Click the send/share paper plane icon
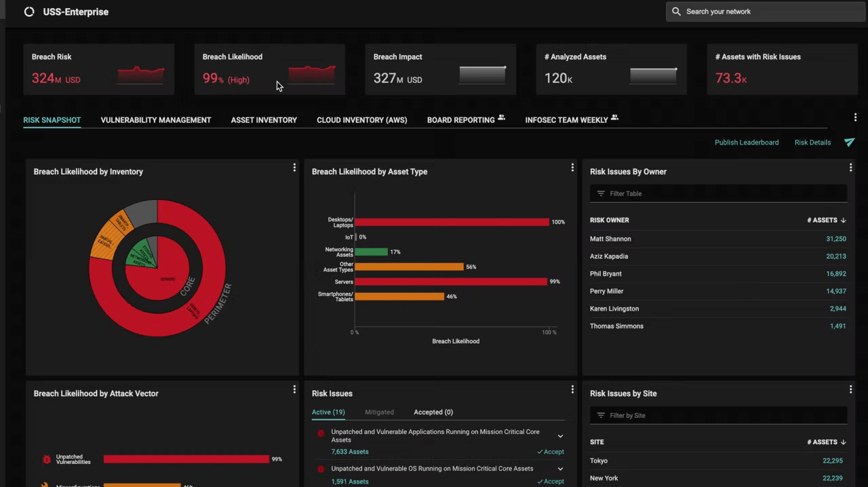Image resolution: width=868 pixels, height=487 pixels. [850, 142]
